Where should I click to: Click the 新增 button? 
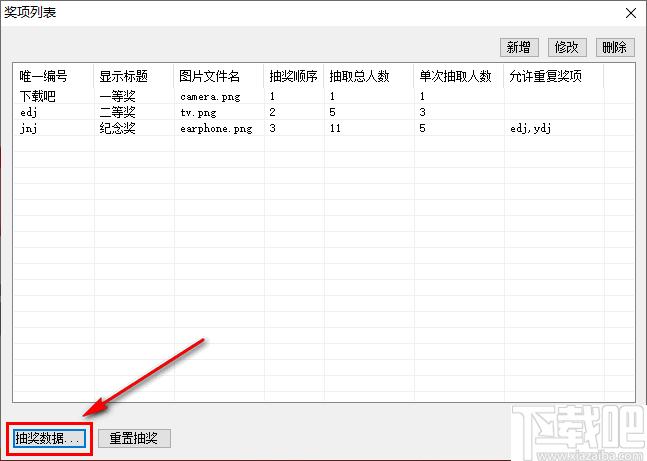click(519, 47)
